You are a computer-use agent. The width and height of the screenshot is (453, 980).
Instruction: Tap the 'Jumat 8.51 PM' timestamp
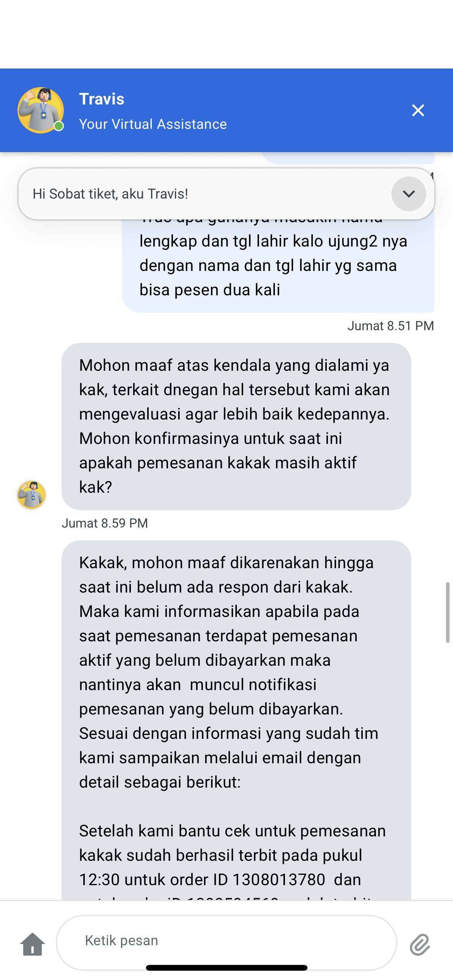pyautogui.click(x=391, y=326)
